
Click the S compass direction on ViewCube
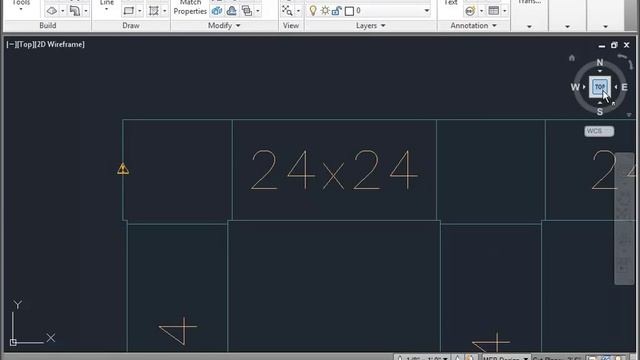[x=600, y=111]
